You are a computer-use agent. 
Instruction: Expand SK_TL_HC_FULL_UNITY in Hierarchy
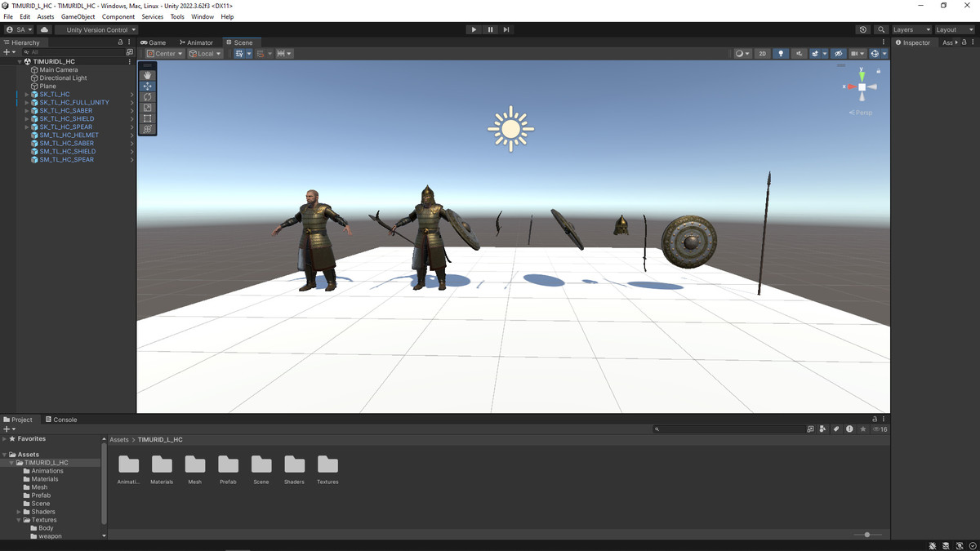[26, 103]
